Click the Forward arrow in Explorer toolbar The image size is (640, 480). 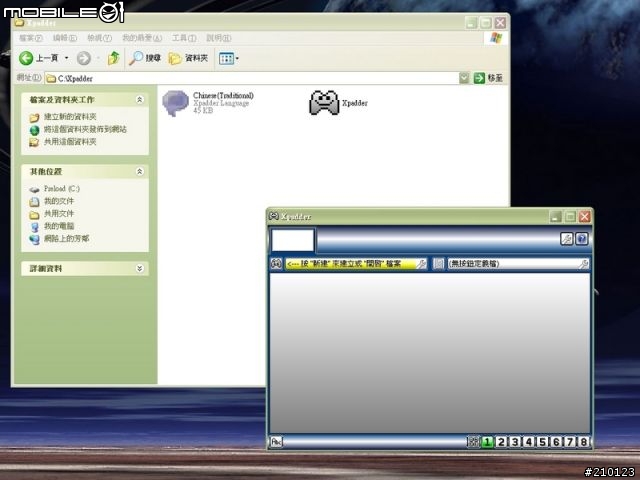(x=84, y=58)
